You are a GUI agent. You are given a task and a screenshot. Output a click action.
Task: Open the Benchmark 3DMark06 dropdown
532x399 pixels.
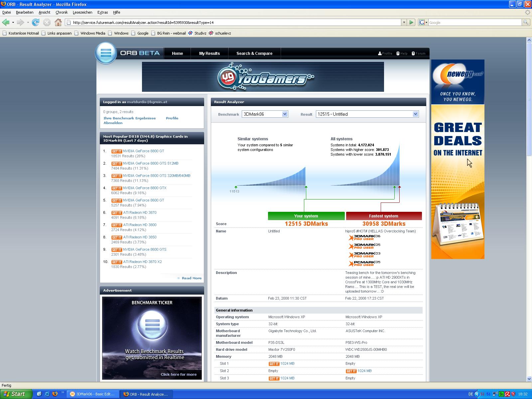click(265, 114)
